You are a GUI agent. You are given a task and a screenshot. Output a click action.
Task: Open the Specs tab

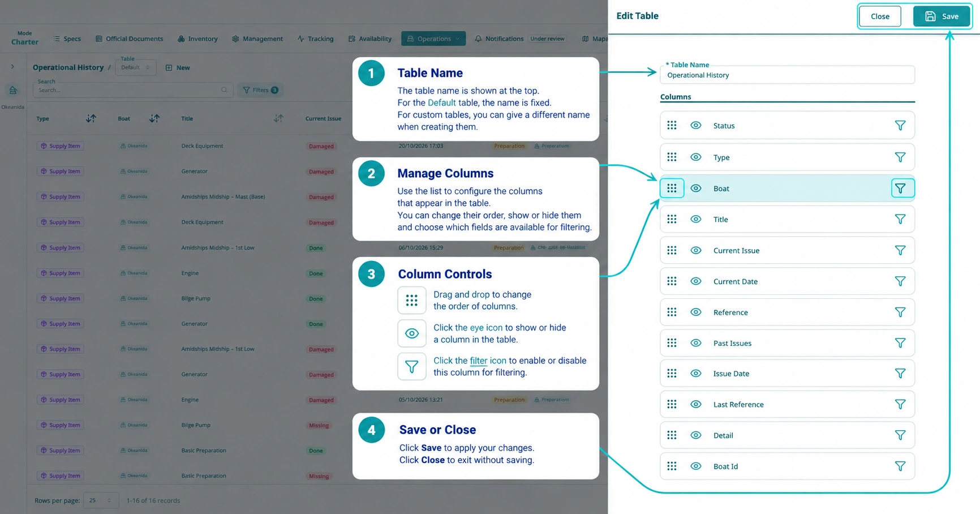coord(67,38)
